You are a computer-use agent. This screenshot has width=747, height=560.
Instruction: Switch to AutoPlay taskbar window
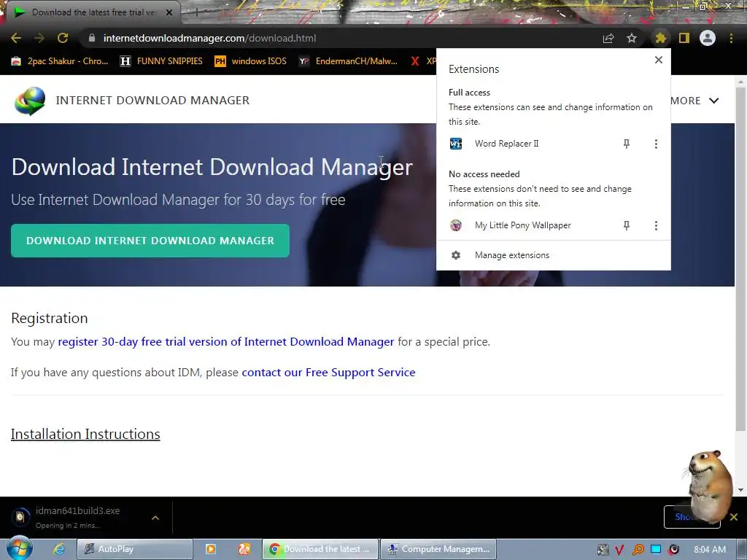135,549
